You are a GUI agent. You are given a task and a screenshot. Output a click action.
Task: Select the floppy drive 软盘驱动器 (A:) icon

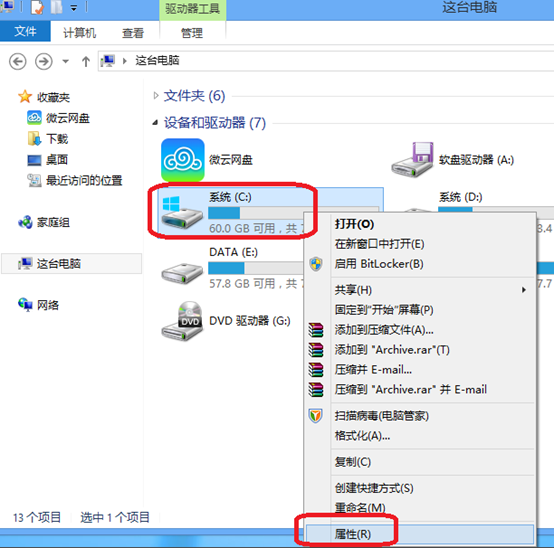click(413, 160)
